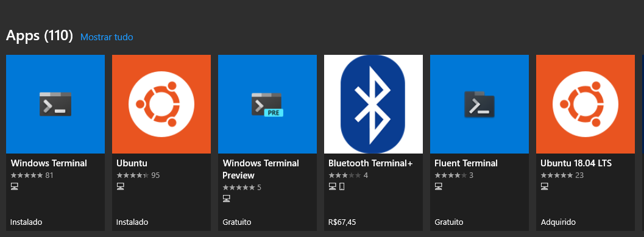Open the Fluent Terminal title label
Screen dimensions: 644x237
(x=465, y=163)
